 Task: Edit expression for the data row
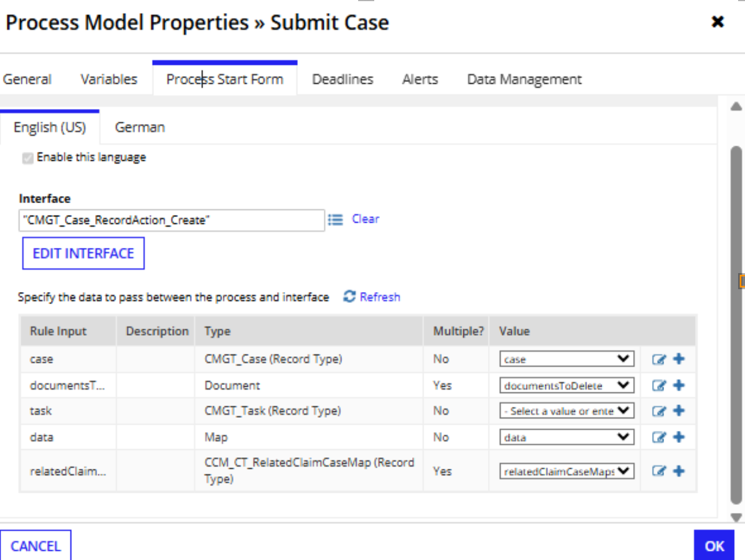(x=658, y=437)
